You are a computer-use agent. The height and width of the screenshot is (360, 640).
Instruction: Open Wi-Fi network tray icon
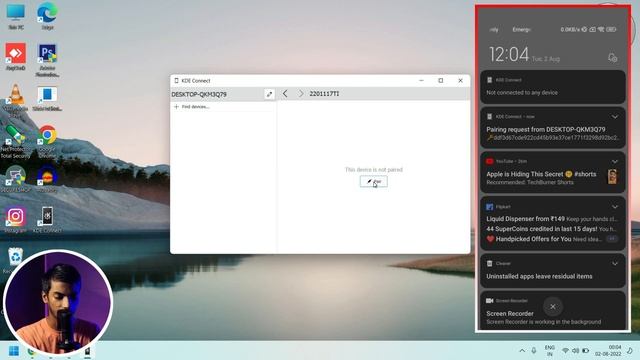click(x=565, y=351)
